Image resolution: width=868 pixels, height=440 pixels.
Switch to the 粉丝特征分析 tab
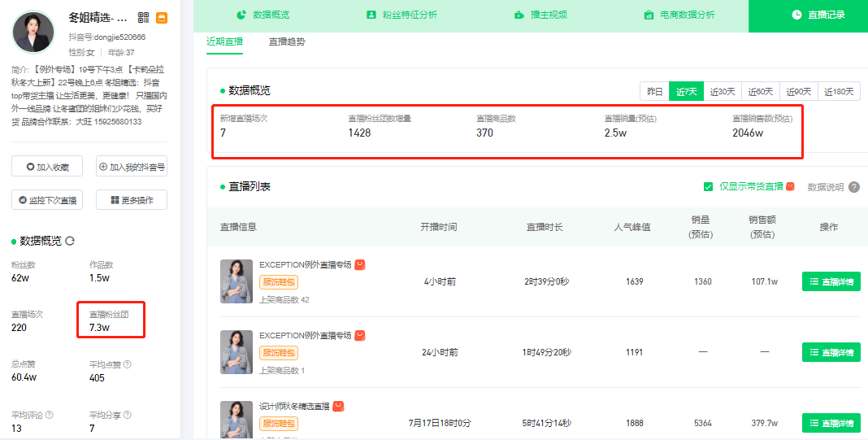pos(401,15)
